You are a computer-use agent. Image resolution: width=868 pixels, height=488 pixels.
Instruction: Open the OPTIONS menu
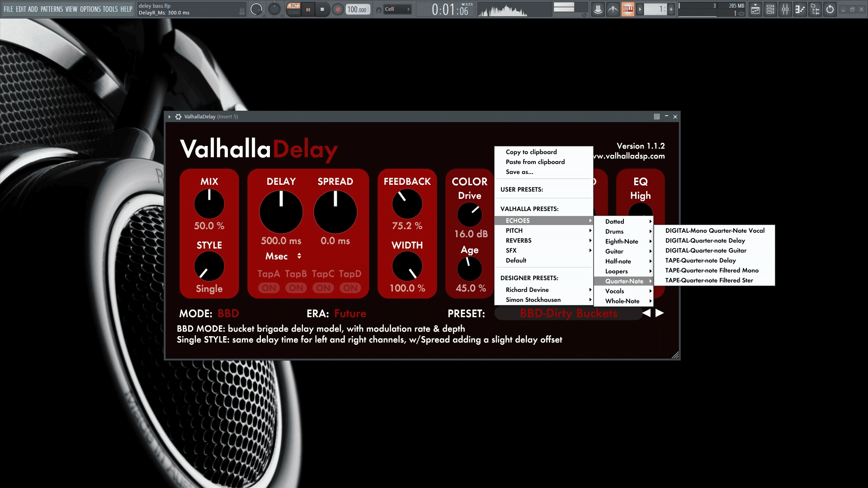(90, 9)
